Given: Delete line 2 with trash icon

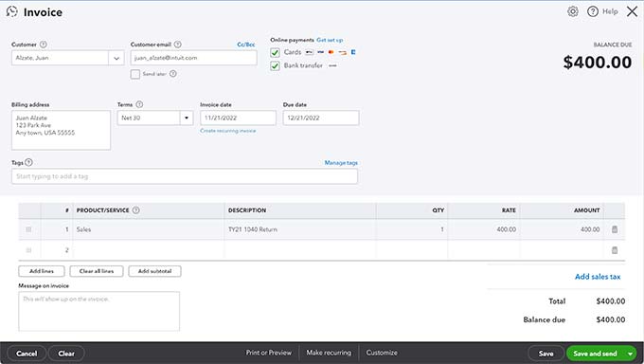Looking at the screenshot, I should (x=615, y=250).
